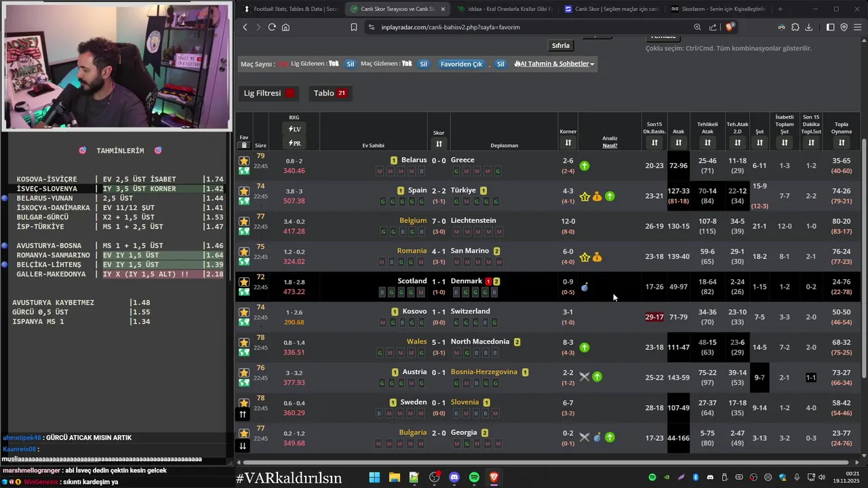Switch to iddaa Kral Oranlarla tab
The width and height of the screenshot is (868, 488).
click(x=504, y=9)
